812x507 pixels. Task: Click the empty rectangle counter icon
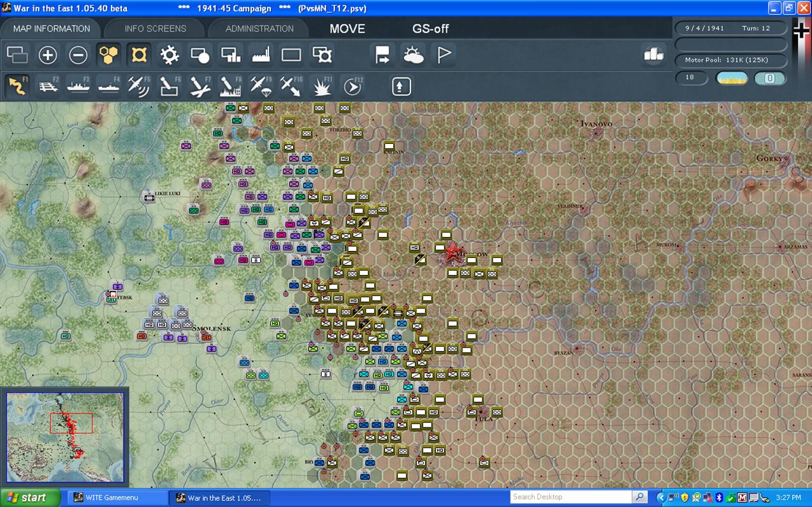tap(291, 55)
